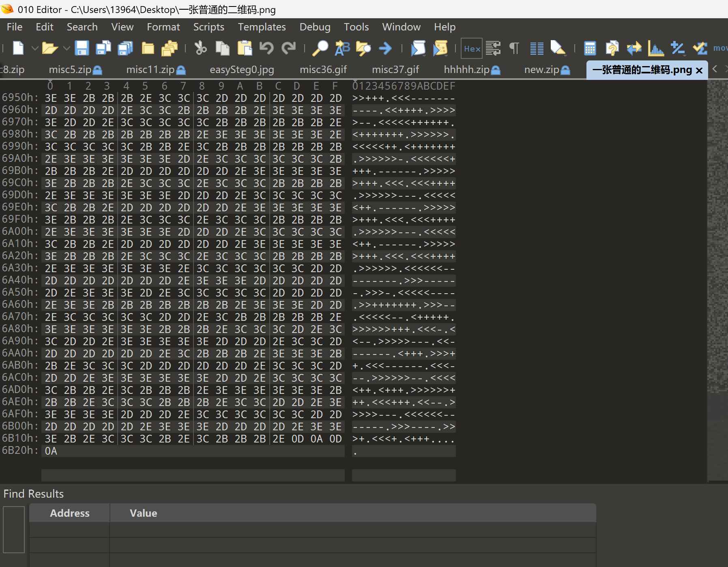
Task: Open Find with the magnifying glass icon
Action: (320, 48)
